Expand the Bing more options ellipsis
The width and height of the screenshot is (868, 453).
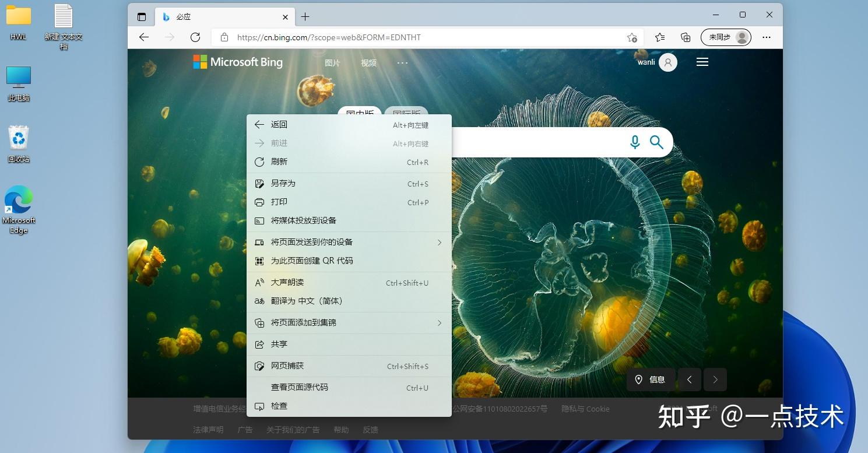click(403, 62)
